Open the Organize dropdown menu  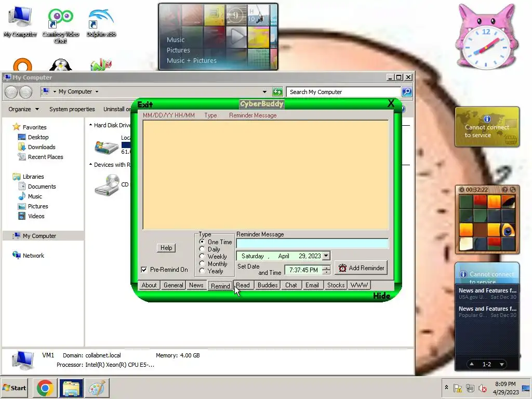click(23, 109)
